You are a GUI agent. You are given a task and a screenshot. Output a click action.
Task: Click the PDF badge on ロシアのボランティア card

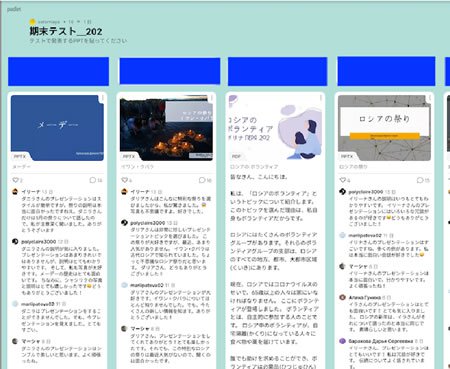[x=236, y=156]
